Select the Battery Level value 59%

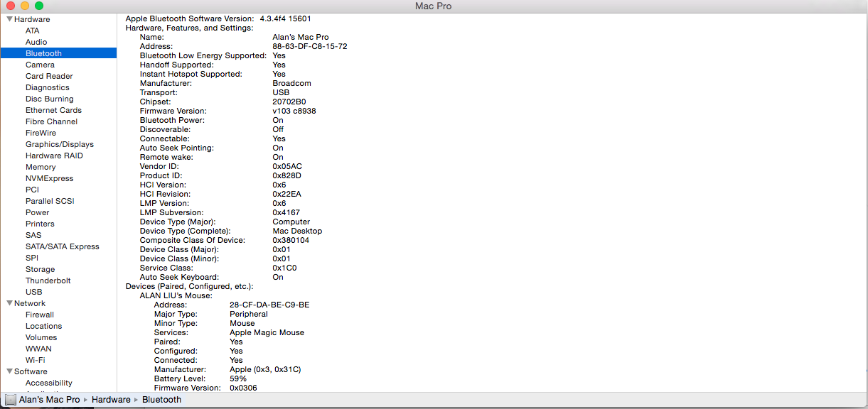[238, 378]
